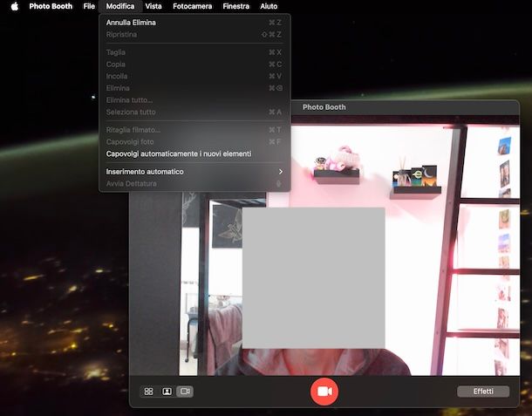Click the Photo Booth window title
Image resolution: width=532 pixels, height=416 pixels.
click(324, 107)
